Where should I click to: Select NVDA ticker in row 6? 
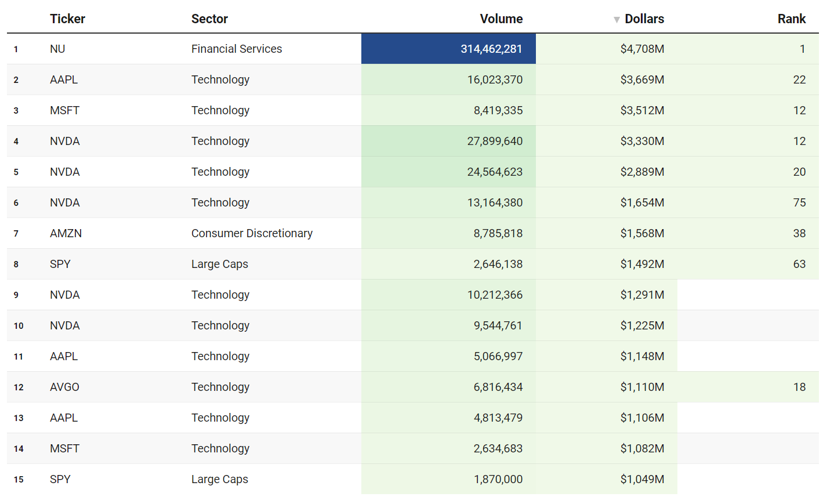[x=65, y=203]
